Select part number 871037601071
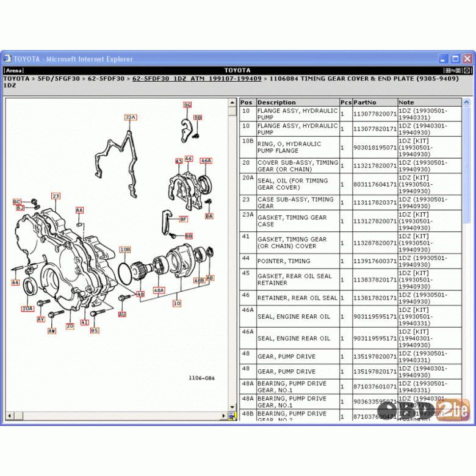 (x=375, y=387)
